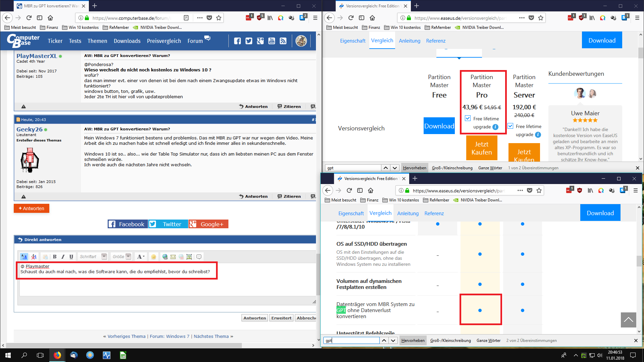The height and width of the screenshot is (362, 644).
Task: Click the orange + Antworten button
Action: 32,208
